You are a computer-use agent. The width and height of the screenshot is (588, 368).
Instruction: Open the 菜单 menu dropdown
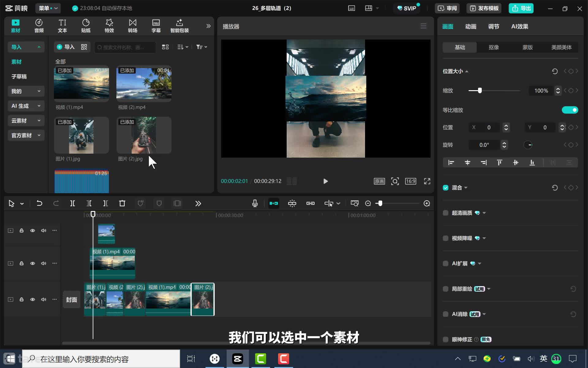coord(48,8)
